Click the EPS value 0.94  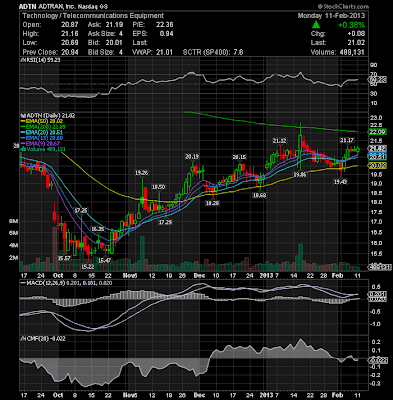click(167, 34)
